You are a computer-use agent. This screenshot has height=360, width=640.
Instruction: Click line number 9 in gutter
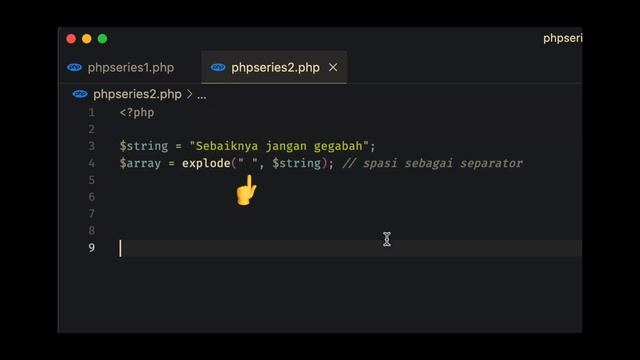(x=91, y=248)
